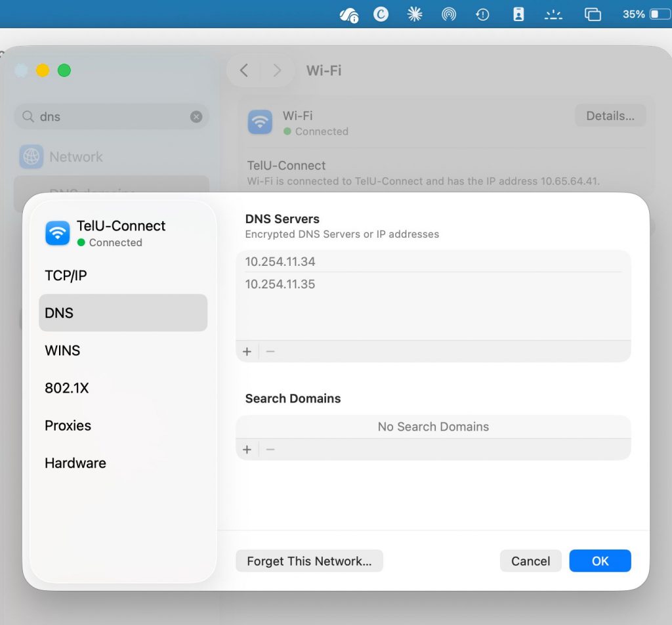Switch to the 802.1X tab
672x625 pixels.
click(123, 388)
